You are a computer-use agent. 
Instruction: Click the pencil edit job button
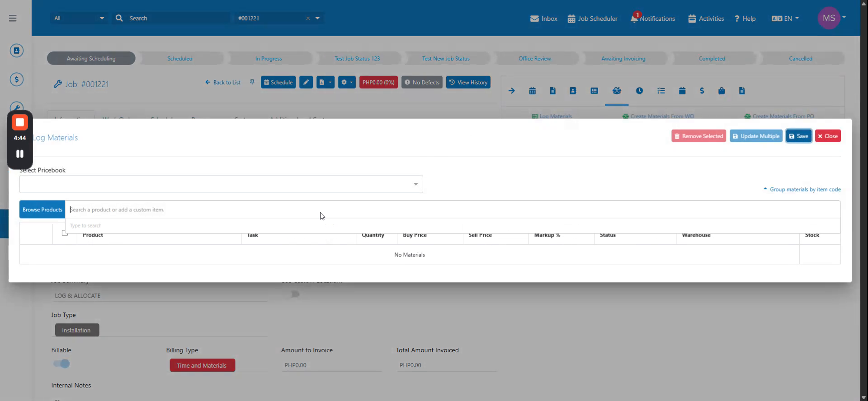coord(306,82)
